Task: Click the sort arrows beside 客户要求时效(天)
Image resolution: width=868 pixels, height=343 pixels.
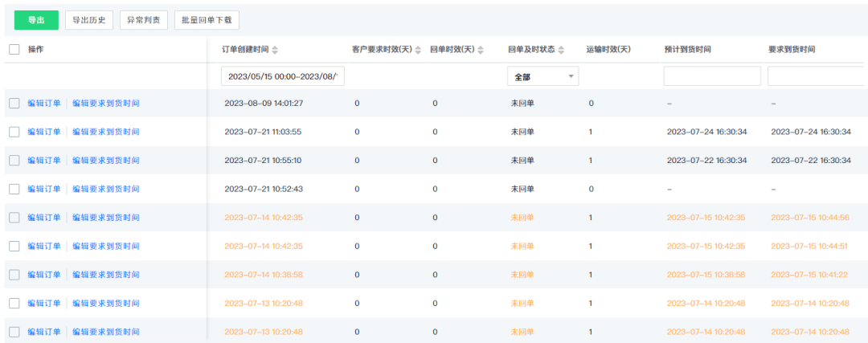Action: 418,50
